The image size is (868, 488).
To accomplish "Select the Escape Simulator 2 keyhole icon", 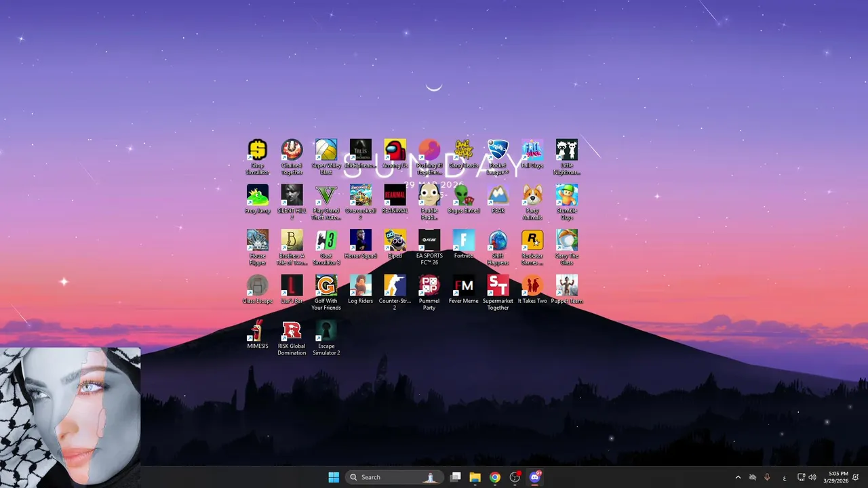I will [326, 338].
